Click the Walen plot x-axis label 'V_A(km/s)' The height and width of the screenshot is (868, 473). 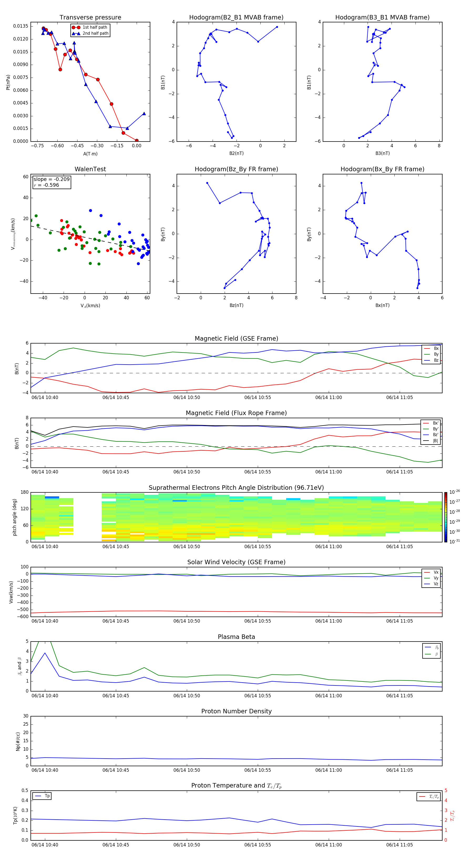(90, 306)
